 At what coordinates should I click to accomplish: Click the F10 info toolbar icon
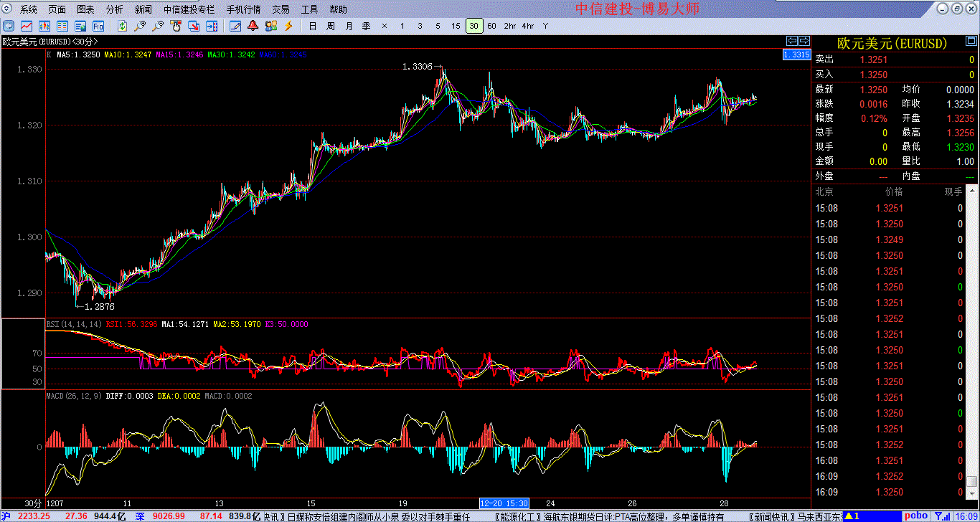[98, 26]
